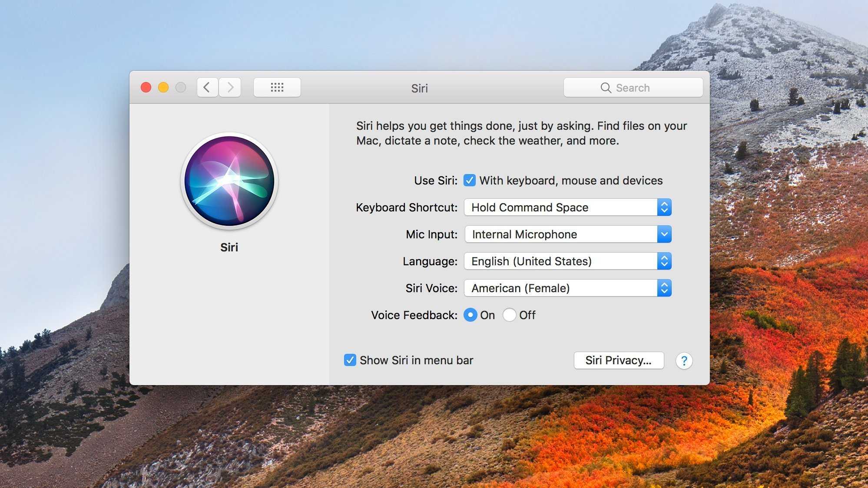
Task: Click the Siri window title text
Action: click(420, 88)
